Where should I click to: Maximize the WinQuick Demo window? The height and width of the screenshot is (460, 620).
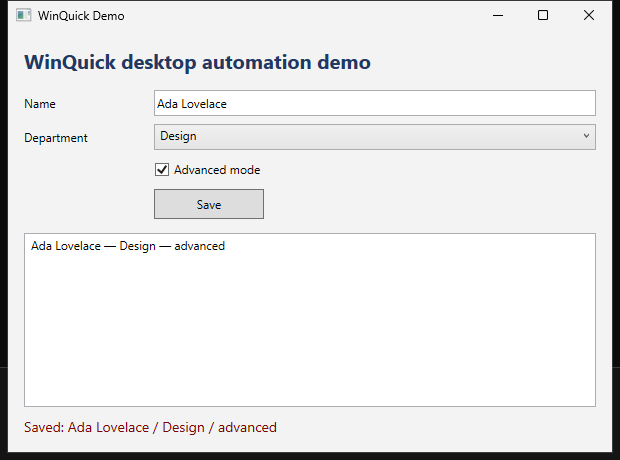tap(543, 15)
